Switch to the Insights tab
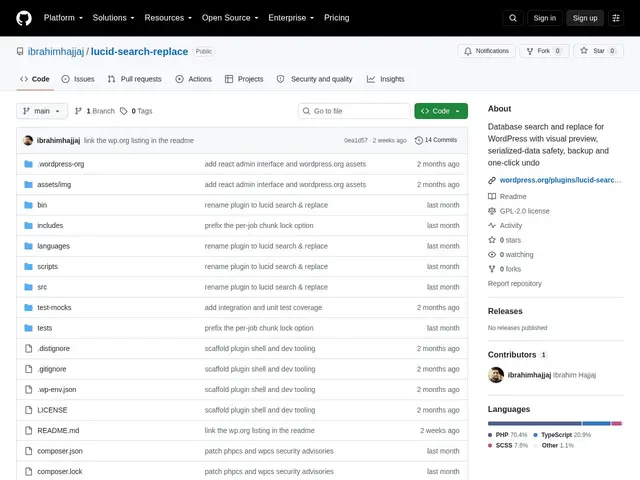The height and width of the screenshot is (480, 640). (385, 79)
